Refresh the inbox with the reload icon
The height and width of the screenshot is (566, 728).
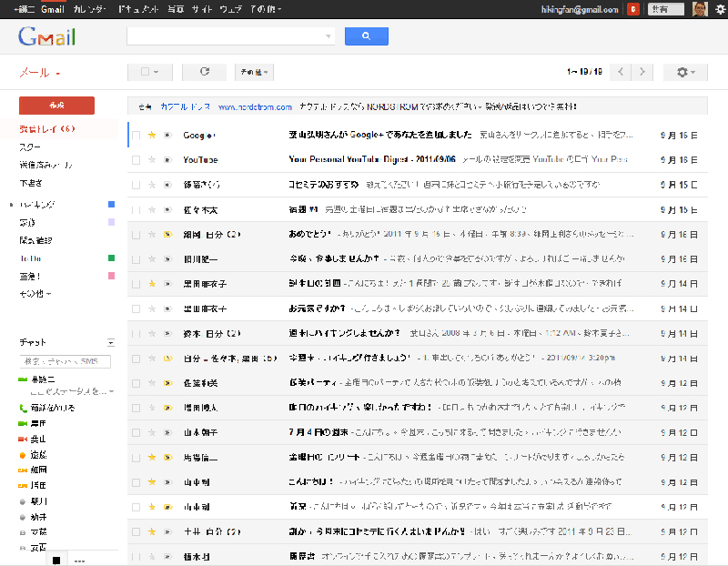point(204,72)
